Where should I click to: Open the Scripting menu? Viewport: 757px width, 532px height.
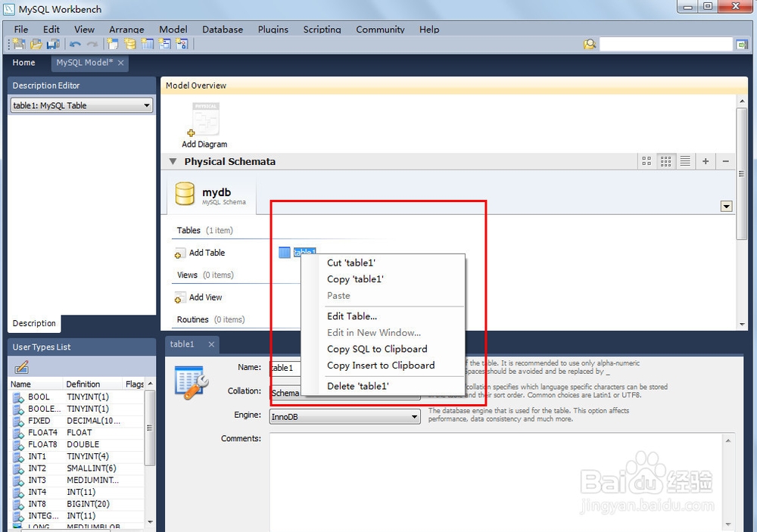[322, 30]
